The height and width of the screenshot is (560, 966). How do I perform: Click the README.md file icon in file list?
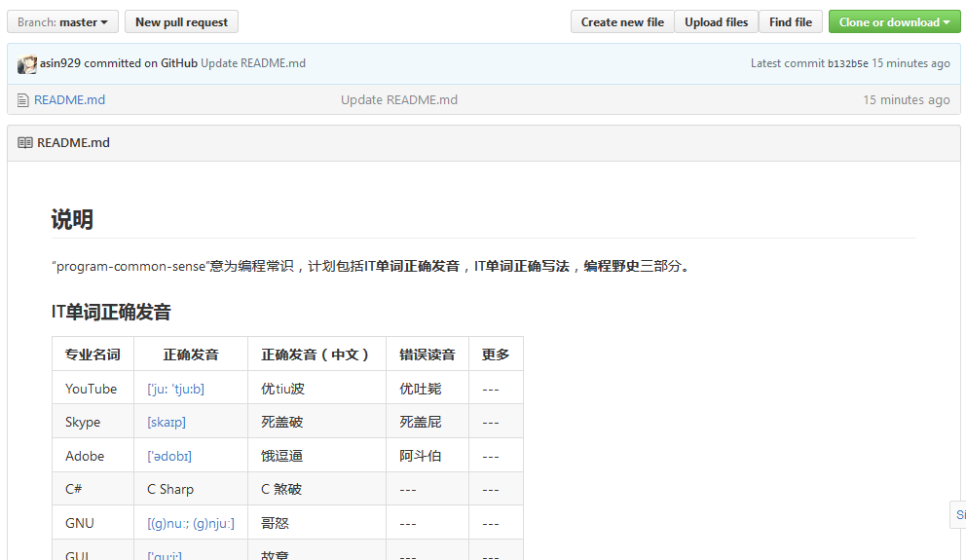(x=22, y=99)
